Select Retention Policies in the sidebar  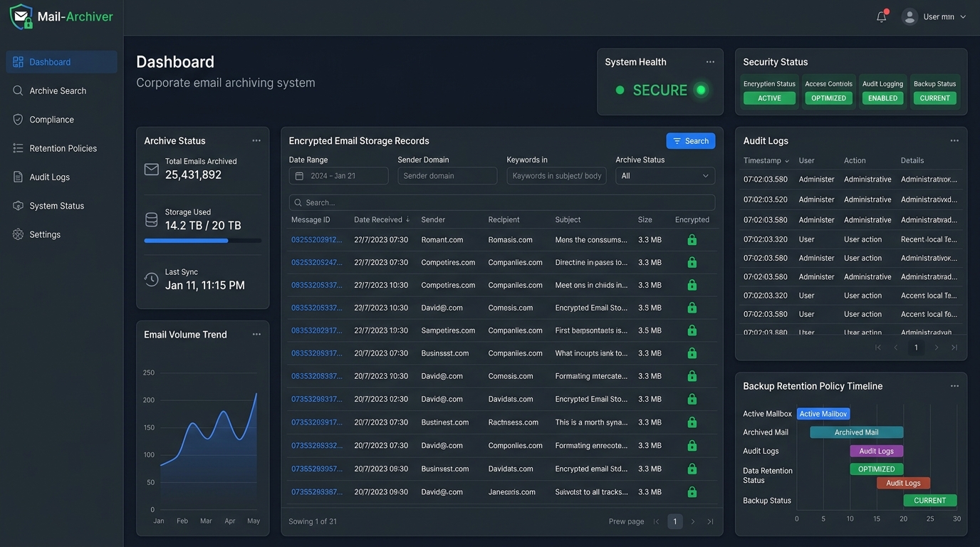(61, 148)
